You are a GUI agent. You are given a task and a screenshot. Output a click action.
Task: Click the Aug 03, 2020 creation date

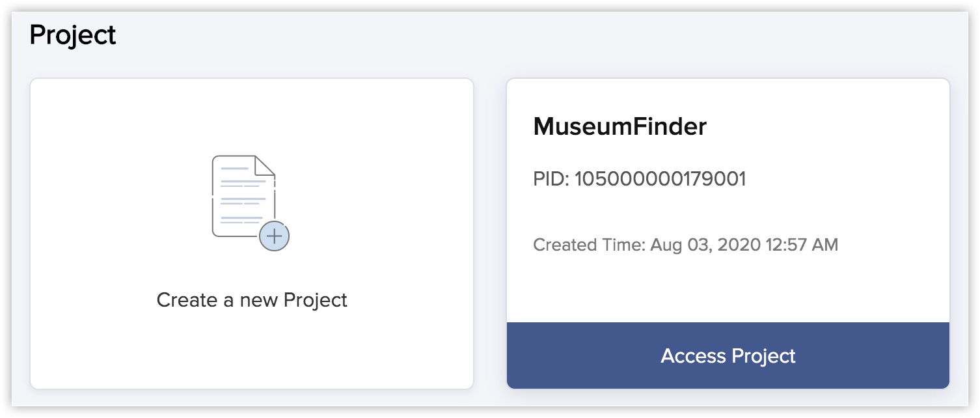point(705,245)
